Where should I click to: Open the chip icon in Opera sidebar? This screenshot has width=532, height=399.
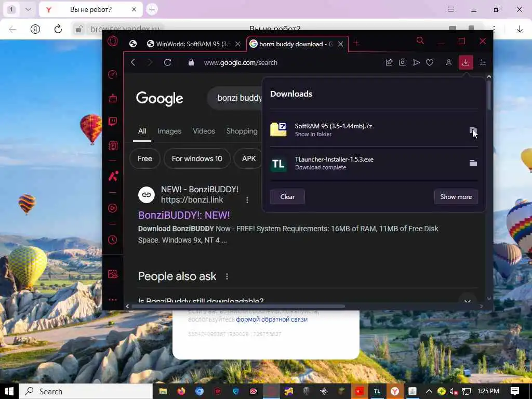point(113,146)
